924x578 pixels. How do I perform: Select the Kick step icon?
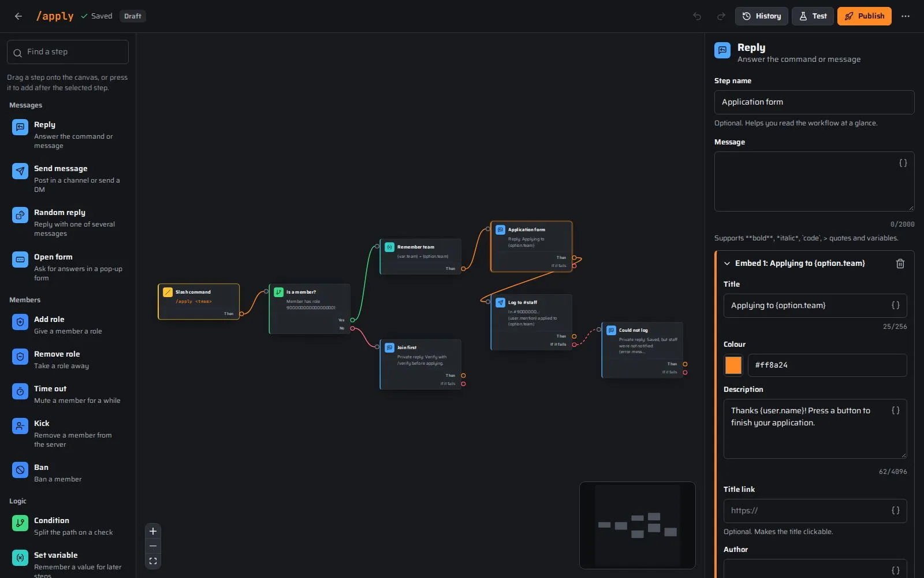(20, 426)
